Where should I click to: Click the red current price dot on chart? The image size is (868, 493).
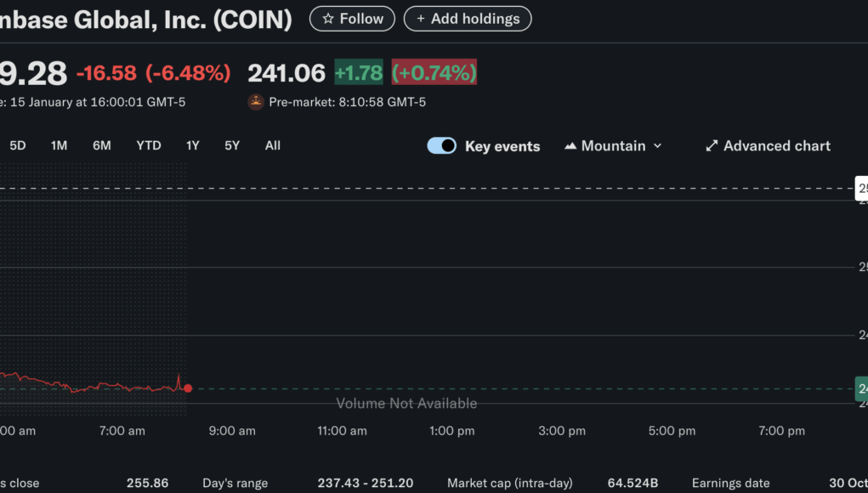pos(188,388)
